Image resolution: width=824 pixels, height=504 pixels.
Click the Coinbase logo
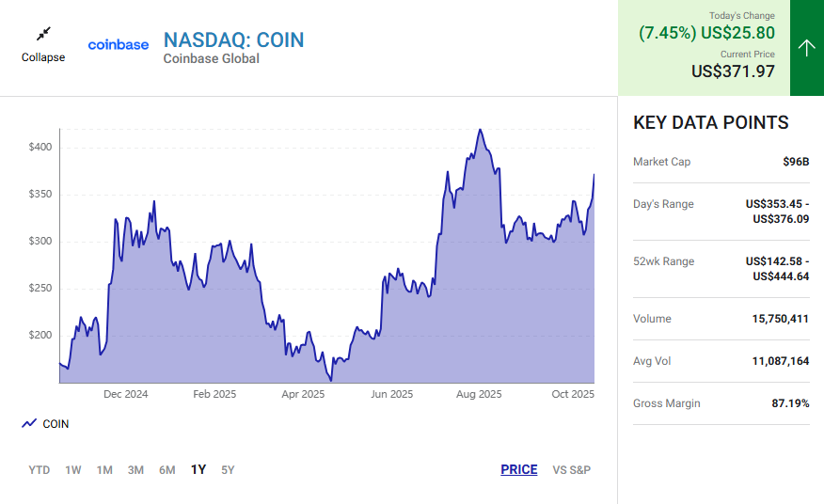(119, 44)
